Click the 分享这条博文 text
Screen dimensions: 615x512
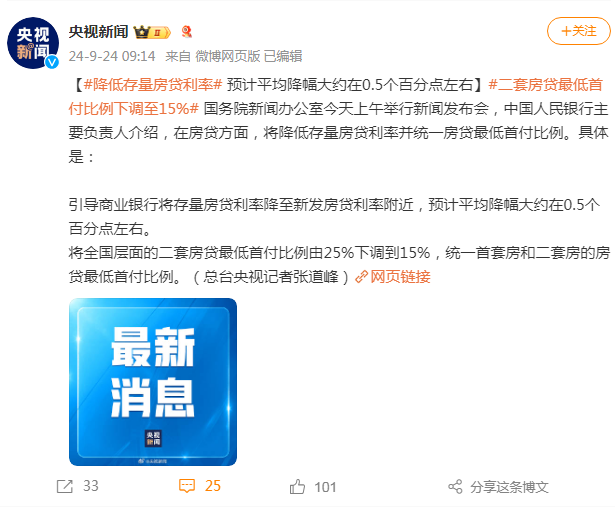(509, 487)
